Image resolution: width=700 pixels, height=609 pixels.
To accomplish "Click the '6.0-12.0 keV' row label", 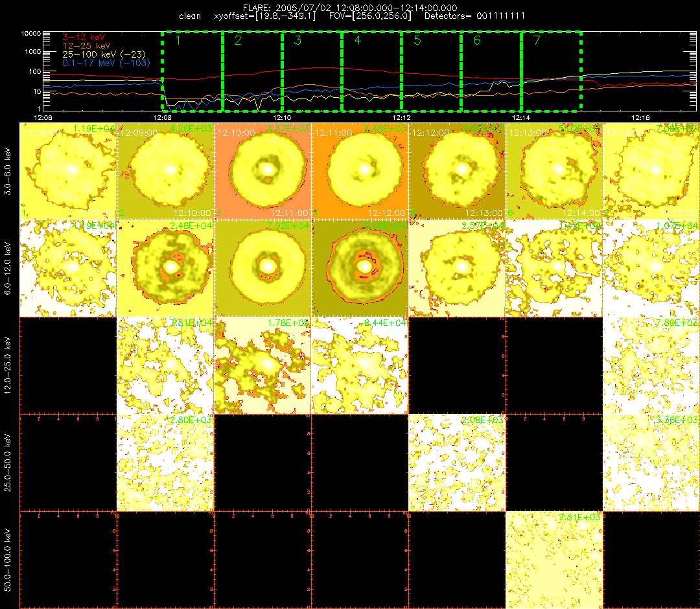I will pyautogui.click(x=8, y=268).
